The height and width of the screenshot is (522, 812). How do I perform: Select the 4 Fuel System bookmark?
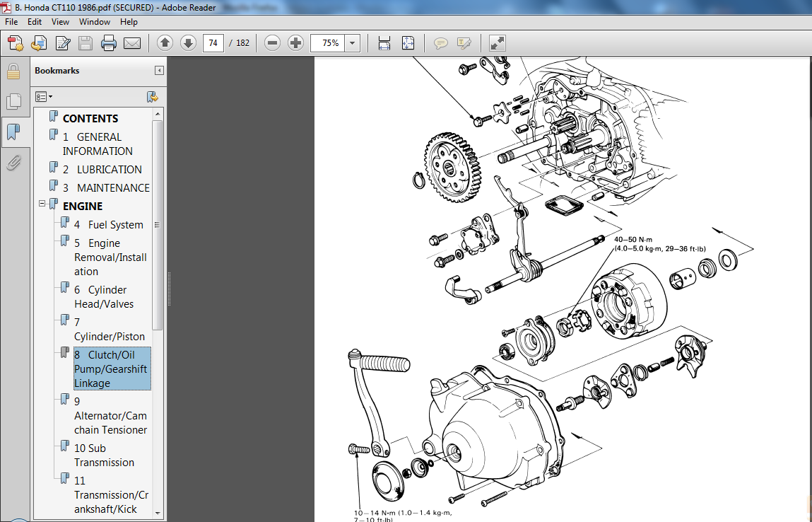[x=109, y=224]
